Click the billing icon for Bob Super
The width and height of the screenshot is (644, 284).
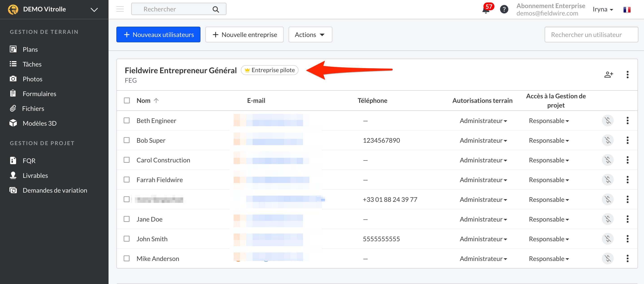608,140
